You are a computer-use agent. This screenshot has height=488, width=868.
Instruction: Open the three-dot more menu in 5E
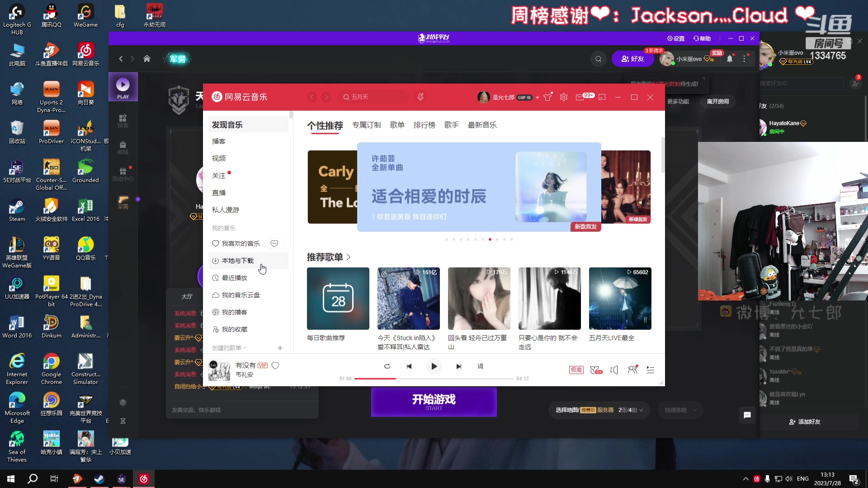[x=745, y=59]
